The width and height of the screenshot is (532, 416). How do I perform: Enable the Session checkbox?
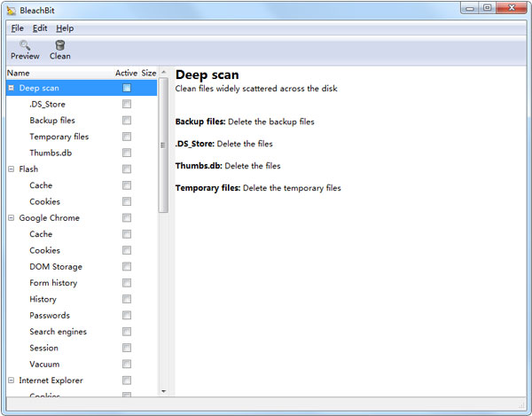pos(127,348)
